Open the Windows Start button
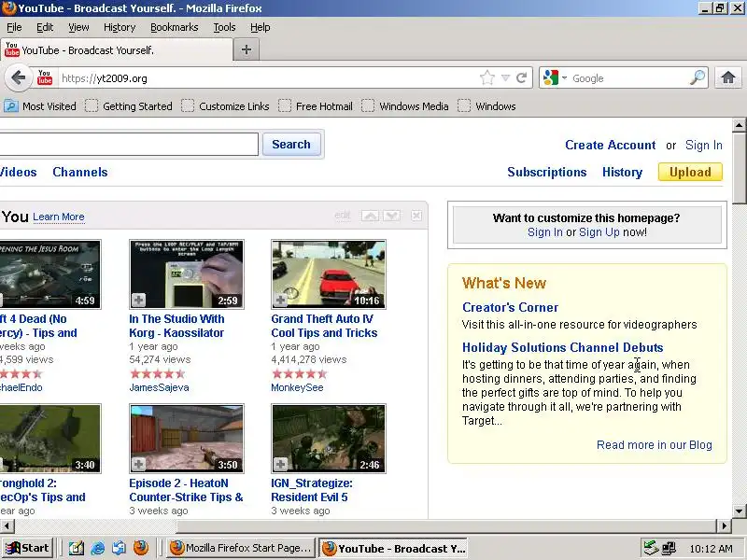The width and height of the screenshot is (747, 560). coord(28,548)
